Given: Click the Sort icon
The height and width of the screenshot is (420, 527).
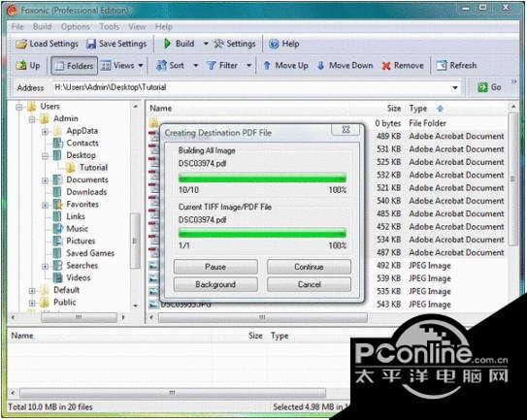Looking at the screenshot, I should coord(162,65).
